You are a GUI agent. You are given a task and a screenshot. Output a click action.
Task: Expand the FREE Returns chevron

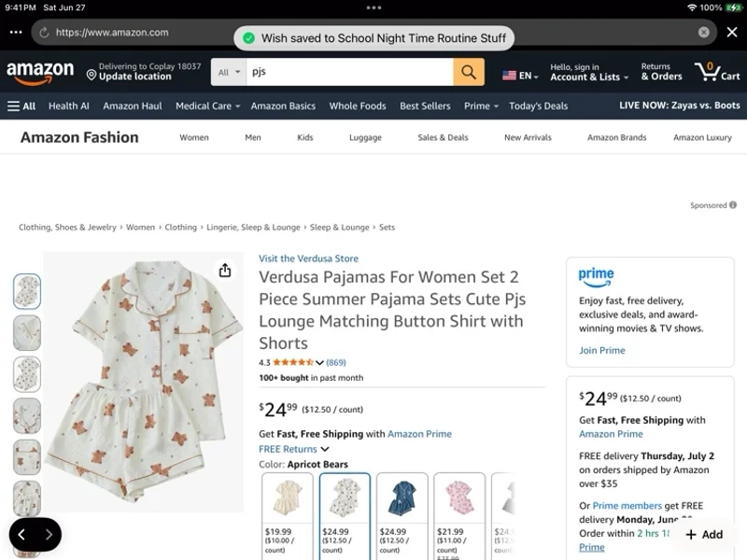click(325, 449)
